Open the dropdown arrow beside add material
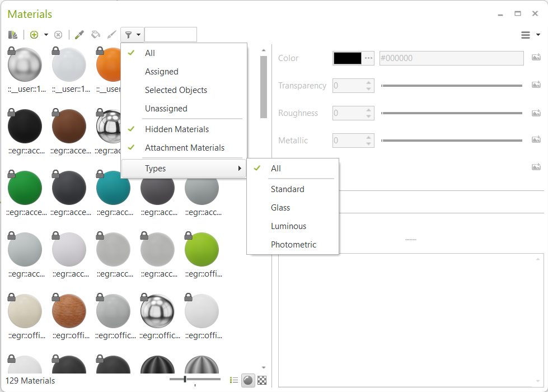 click(x=46, y=35)
